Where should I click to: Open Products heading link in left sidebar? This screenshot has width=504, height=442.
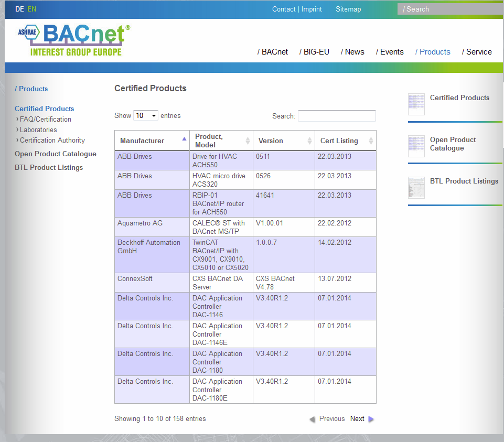[31, 89]
